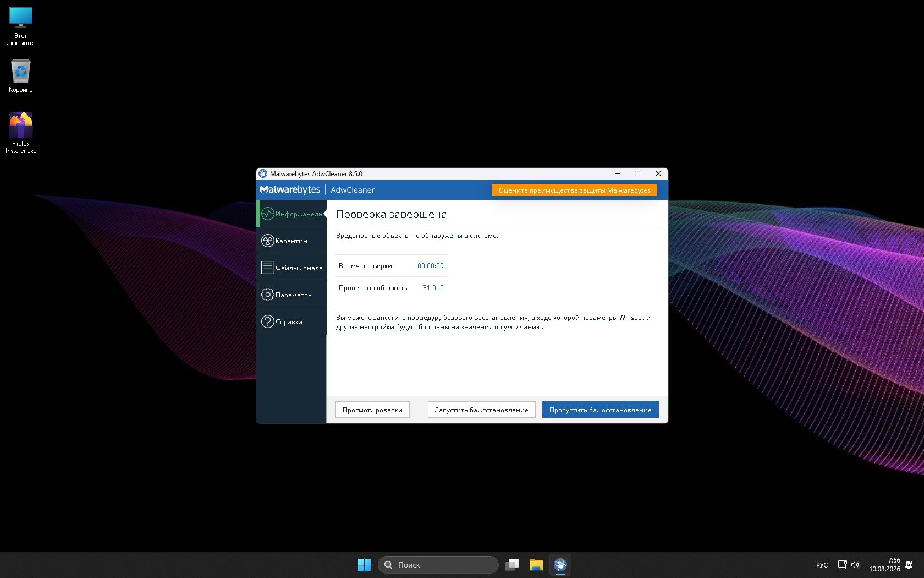924x578 pixels.
Task: Open the clock and date panel
Action: tap(884, 565)
